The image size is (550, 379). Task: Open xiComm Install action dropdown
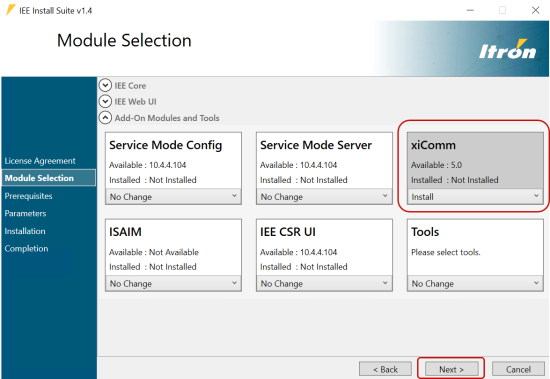[x=475, y=197]
